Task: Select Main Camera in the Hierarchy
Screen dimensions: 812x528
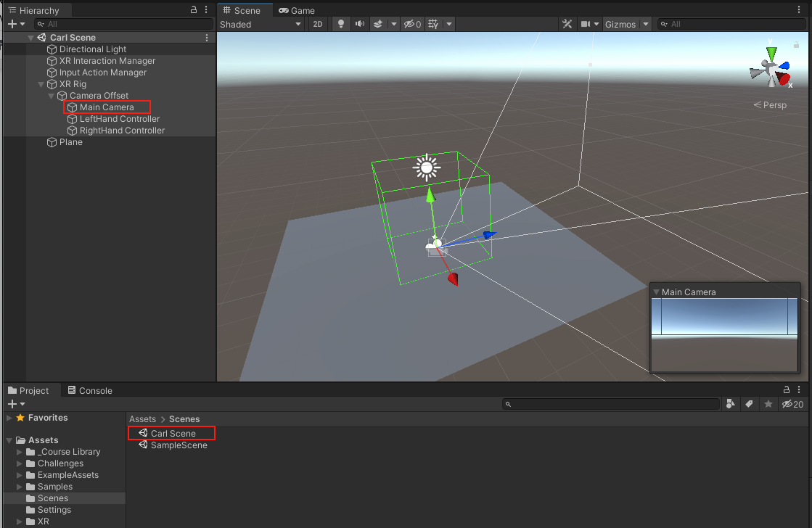Action: coord(107,107)
